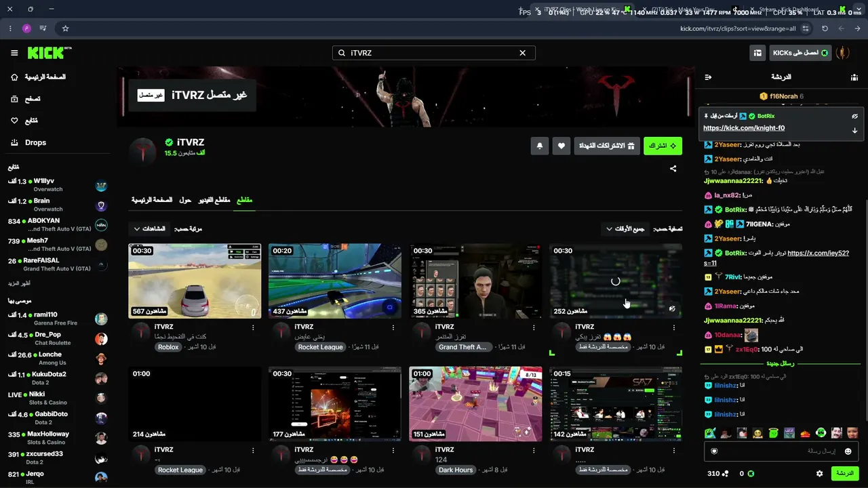
Task: Click the Dark Hours category tag
Action: 456,470
